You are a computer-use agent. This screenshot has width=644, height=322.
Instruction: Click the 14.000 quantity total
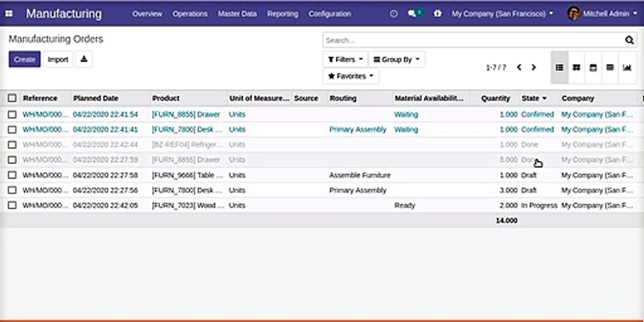pyautogui.click(x=506, y=220)
